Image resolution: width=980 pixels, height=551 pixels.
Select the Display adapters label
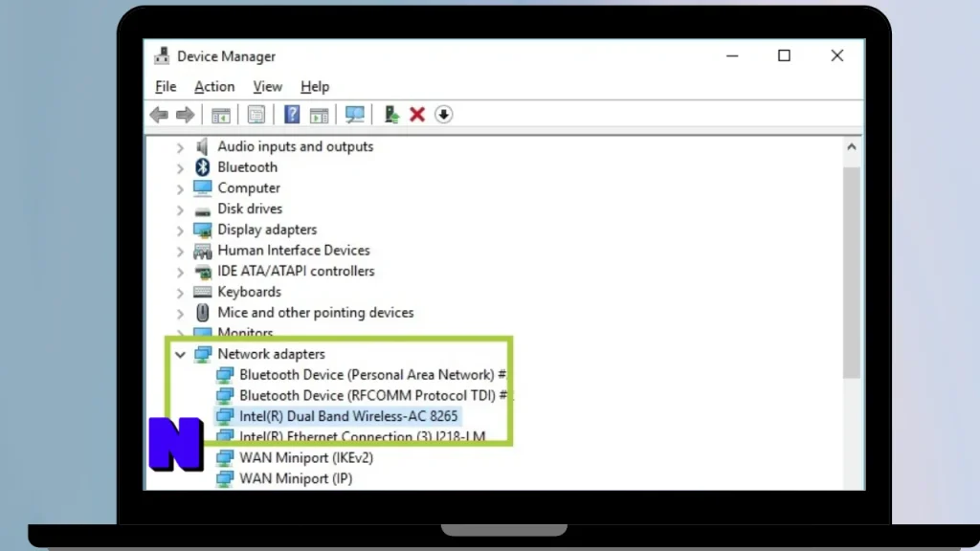[267, 230]
